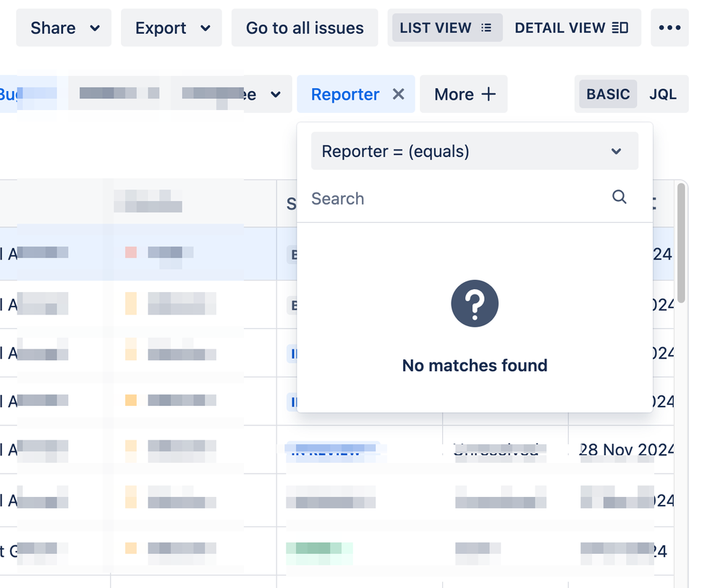Select the BASIC search mode
This screenshot has height=588, width=723.
608,94
